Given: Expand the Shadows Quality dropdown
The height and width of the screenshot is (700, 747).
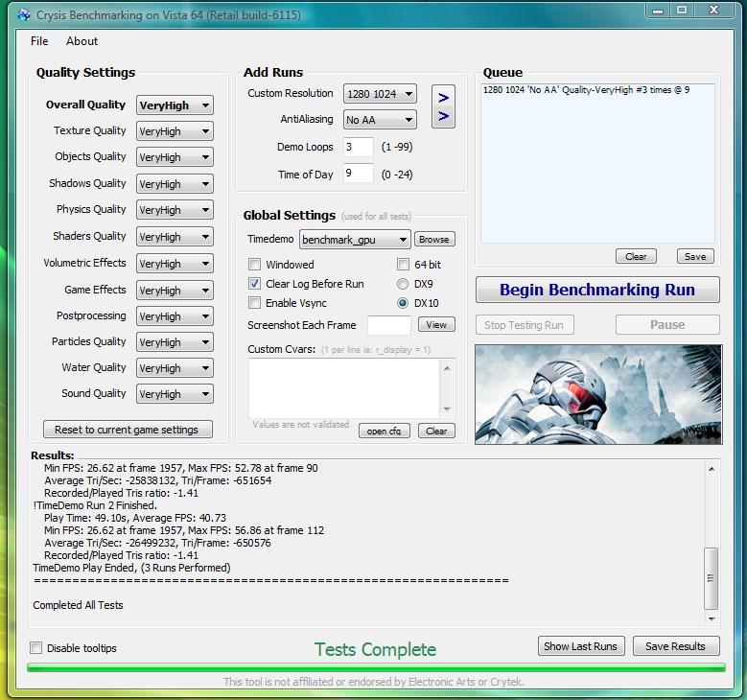Looking at the screenshot, I should (175, 184).
